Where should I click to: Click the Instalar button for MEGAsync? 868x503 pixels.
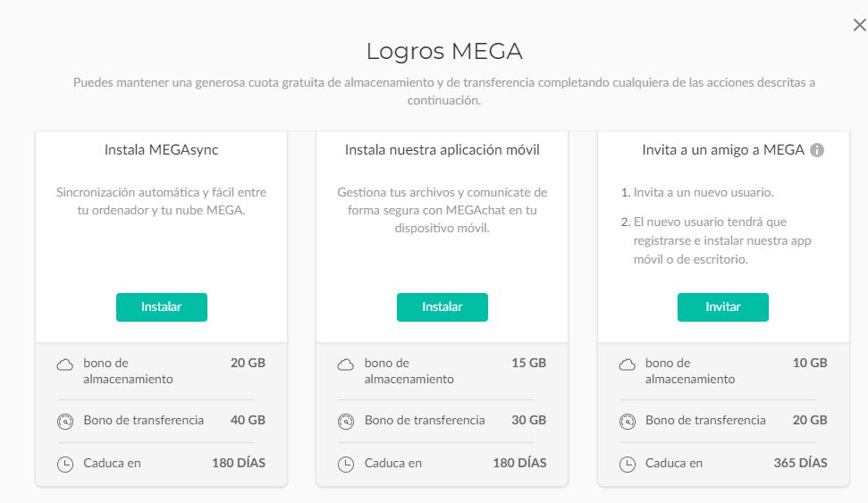tap(161, 306)
